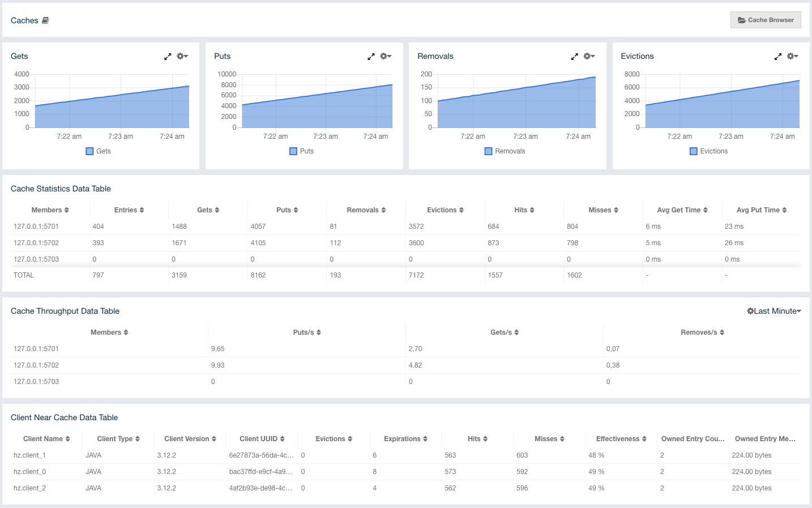812x508 pixels.
Task: Sort near cache table by Expirations
Action: 406,439
